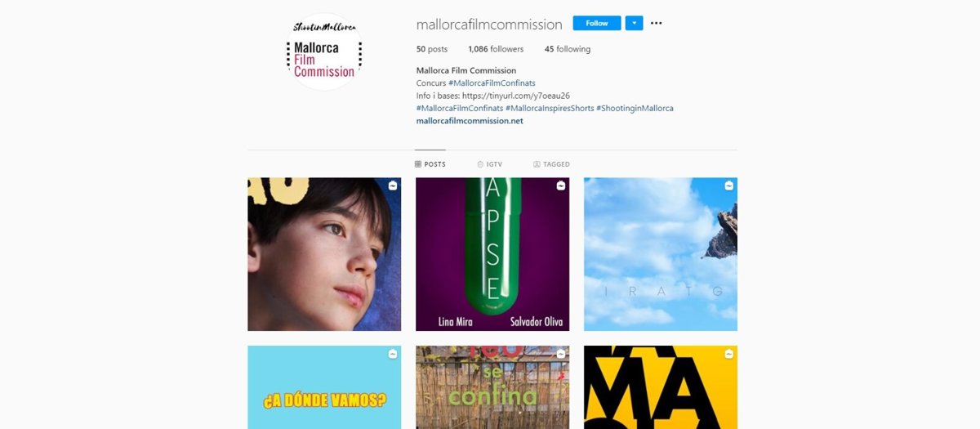
Task: View the 45 following list
Action: 568,49
